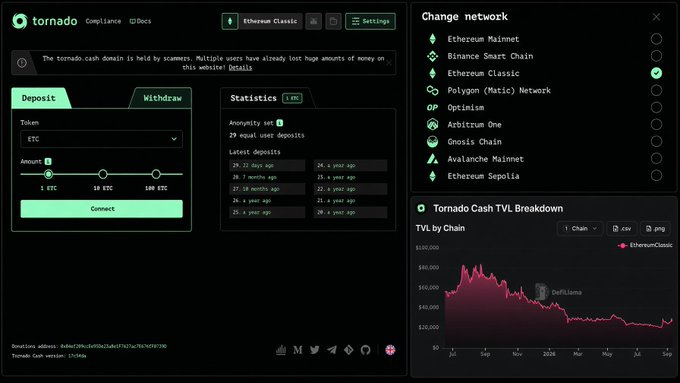Click the Binance Smart Chain logo icon
This screenshot has height=383, width=680.
pyautogui.click(x=432, y=56)
